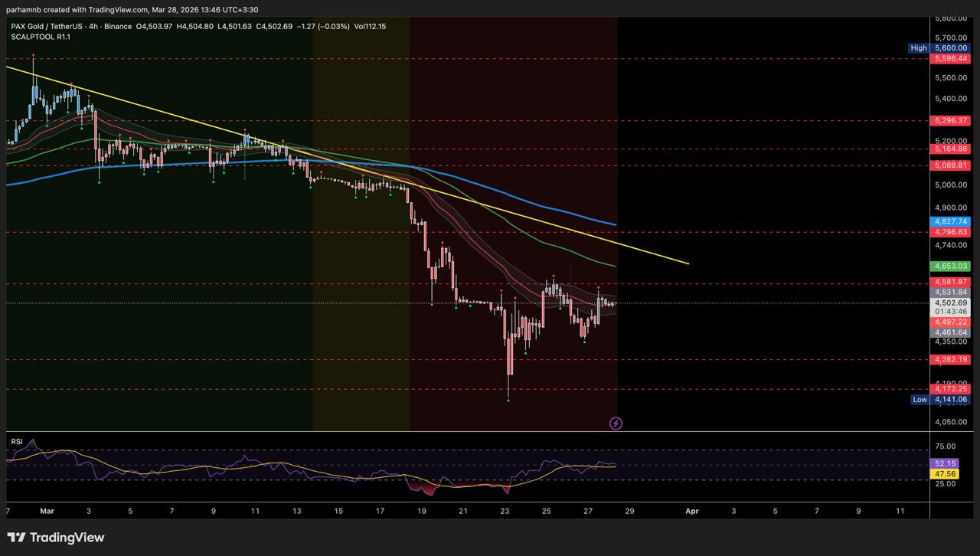Click the purple lightning bolt icon

616,424
